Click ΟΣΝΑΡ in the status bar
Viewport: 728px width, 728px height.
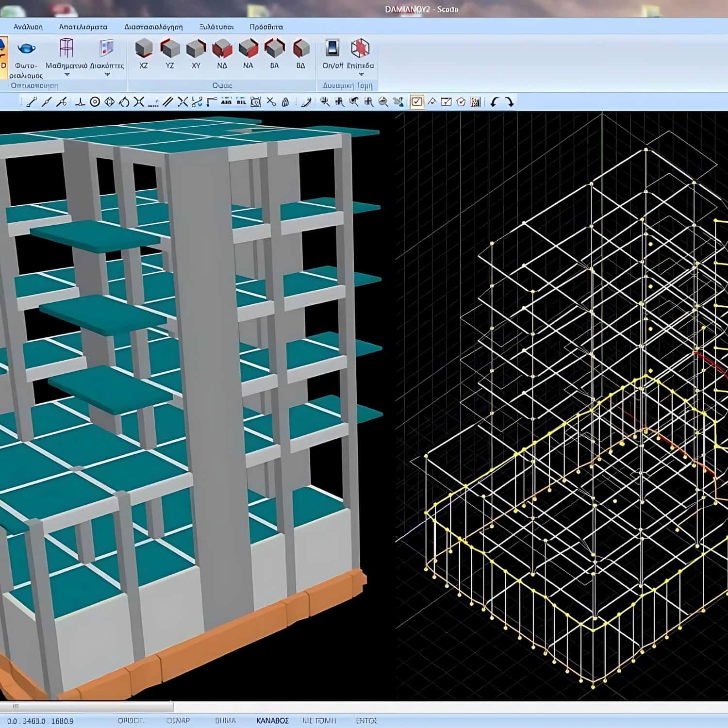click(x=178, y=721)
